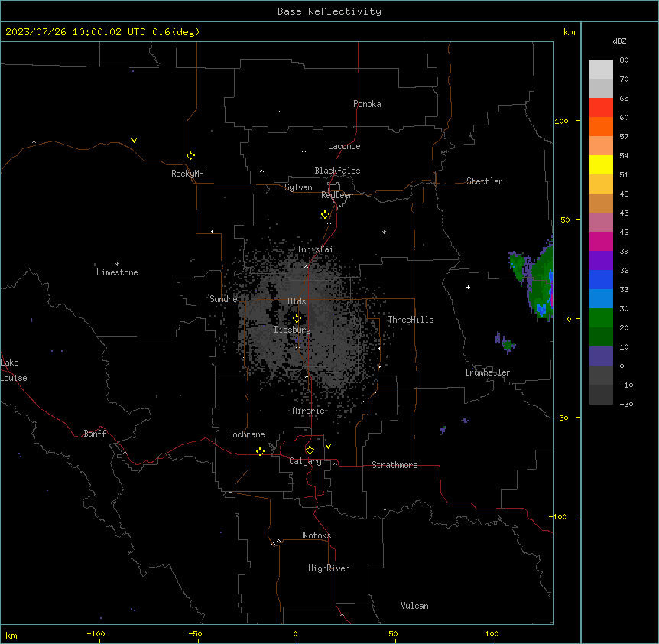The height and width of the screenshot is (644, 659).
Task: Select the yellow diamond marker south of RedDeer
Action: (x=325, y=215)
